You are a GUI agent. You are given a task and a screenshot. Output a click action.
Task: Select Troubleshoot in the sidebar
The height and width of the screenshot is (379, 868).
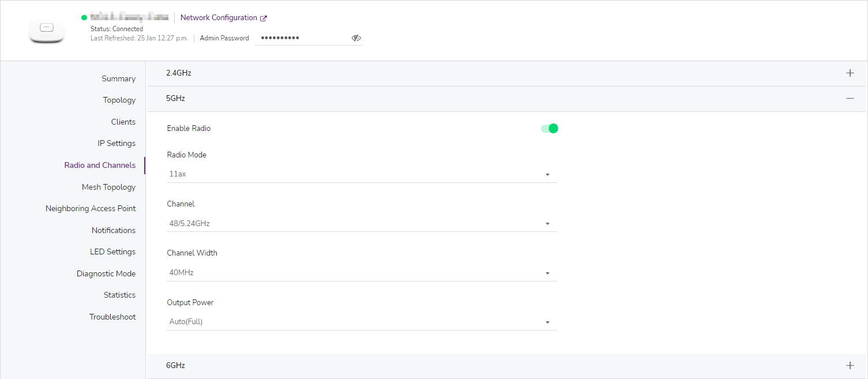[112, 317]
